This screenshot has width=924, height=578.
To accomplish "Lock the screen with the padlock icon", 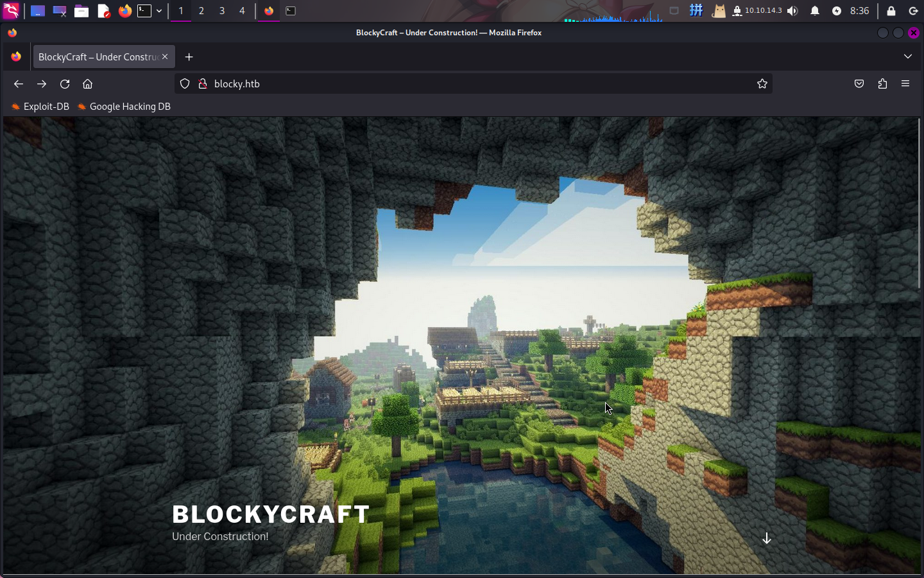I will point(891,11).
